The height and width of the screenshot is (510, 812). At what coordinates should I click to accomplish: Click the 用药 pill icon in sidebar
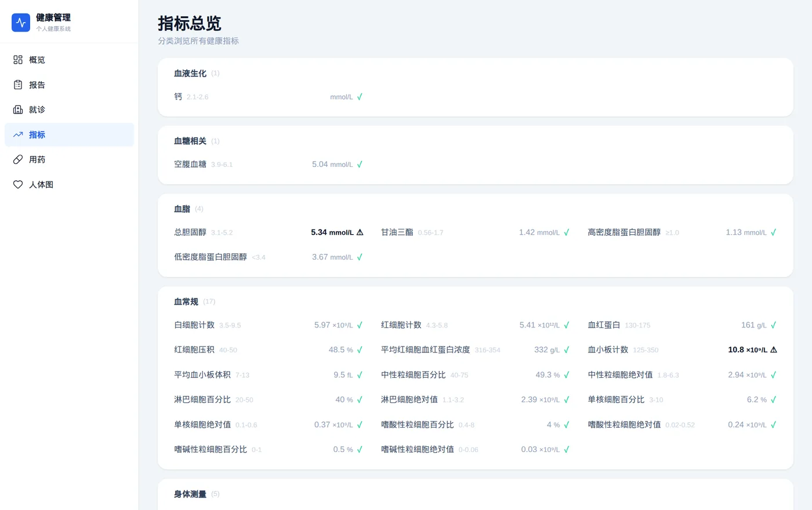point(18,159)
